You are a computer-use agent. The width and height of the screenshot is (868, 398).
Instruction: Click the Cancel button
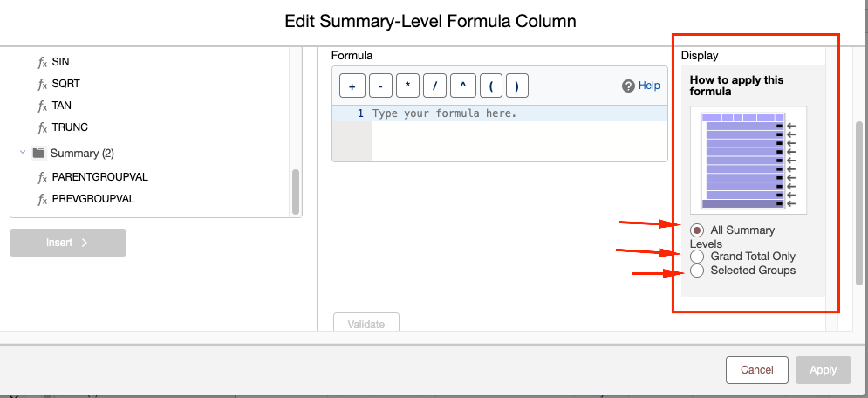(x=756, y=370)
